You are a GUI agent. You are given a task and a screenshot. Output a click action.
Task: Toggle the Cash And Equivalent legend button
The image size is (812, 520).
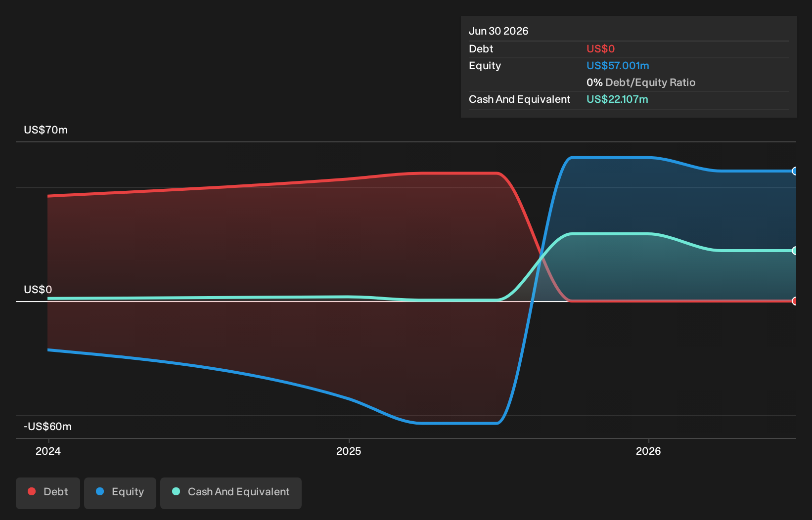coord(231,493)
